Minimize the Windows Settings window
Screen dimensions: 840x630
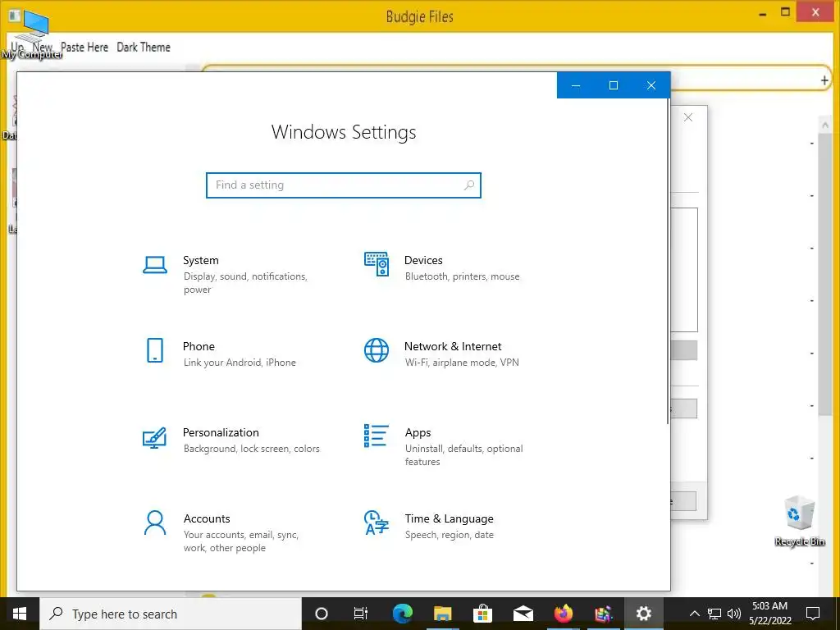tap(576, 85)
